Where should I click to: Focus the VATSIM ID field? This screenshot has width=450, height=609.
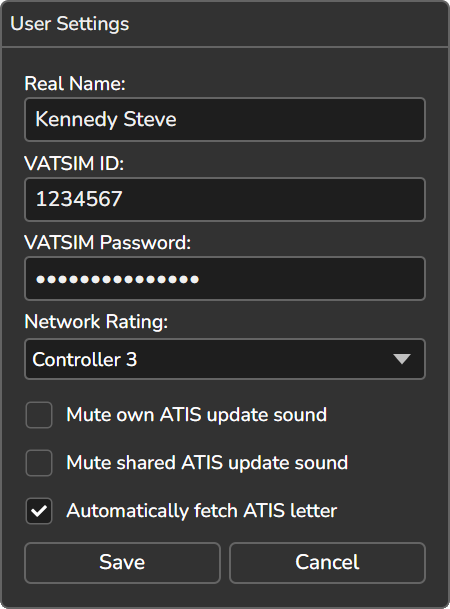pyautogui.click(x=225, y=199)
